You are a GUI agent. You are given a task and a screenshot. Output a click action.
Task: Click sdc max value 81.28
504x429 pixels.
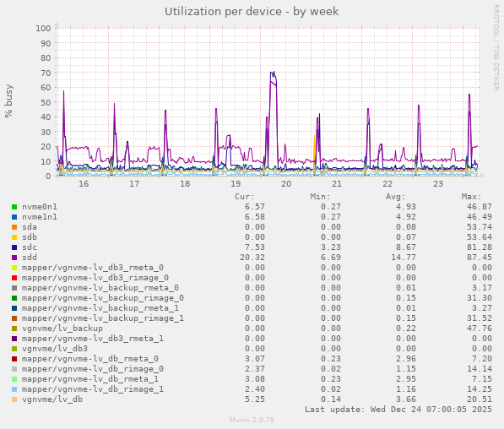tap(480, 247)
